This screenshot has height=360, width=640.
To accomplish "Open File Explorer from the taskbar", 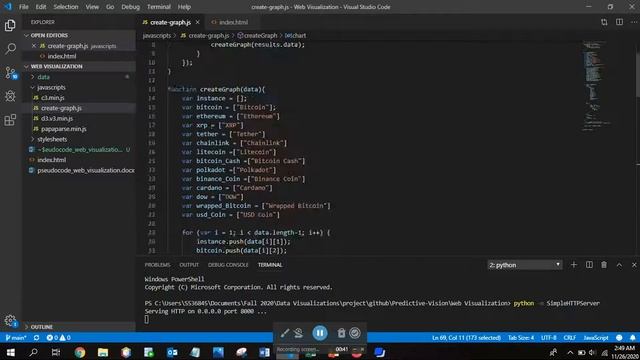I will click(103, 352).
